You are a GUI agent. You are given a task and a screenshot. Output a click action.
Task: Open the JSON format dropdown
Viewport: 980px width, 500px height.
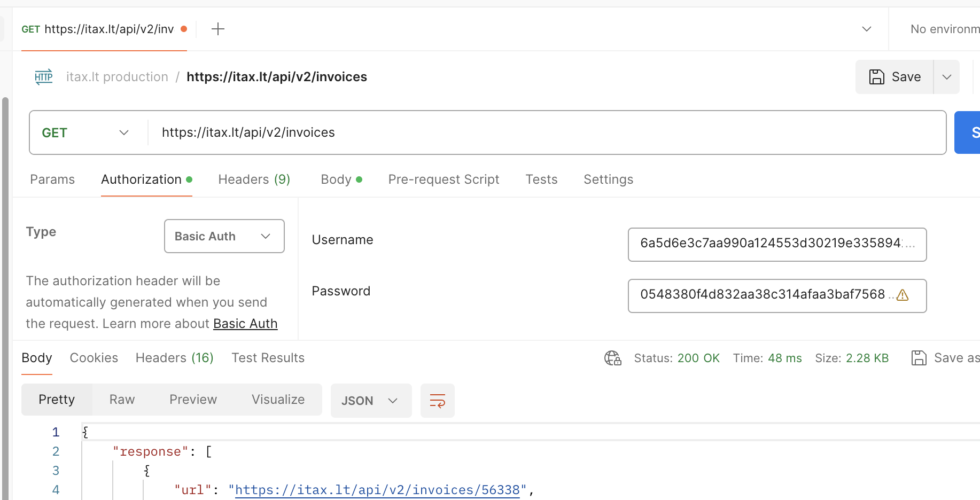(x=371, y=401)
